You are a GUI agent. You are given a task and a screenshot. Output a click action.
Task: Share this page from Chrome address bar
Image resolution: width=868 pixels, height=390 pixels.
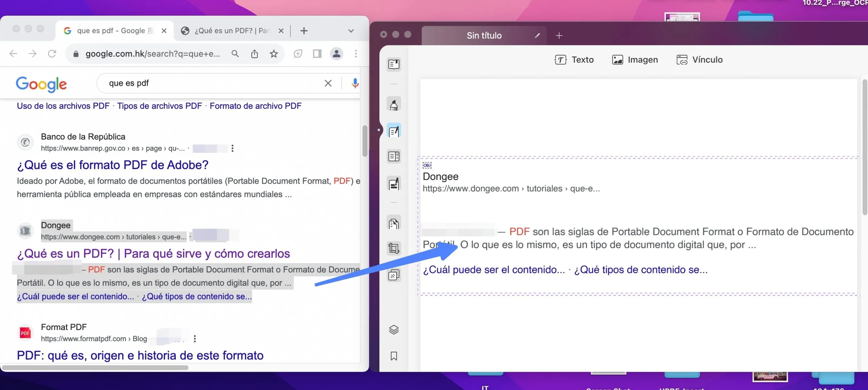coord(254,54)
